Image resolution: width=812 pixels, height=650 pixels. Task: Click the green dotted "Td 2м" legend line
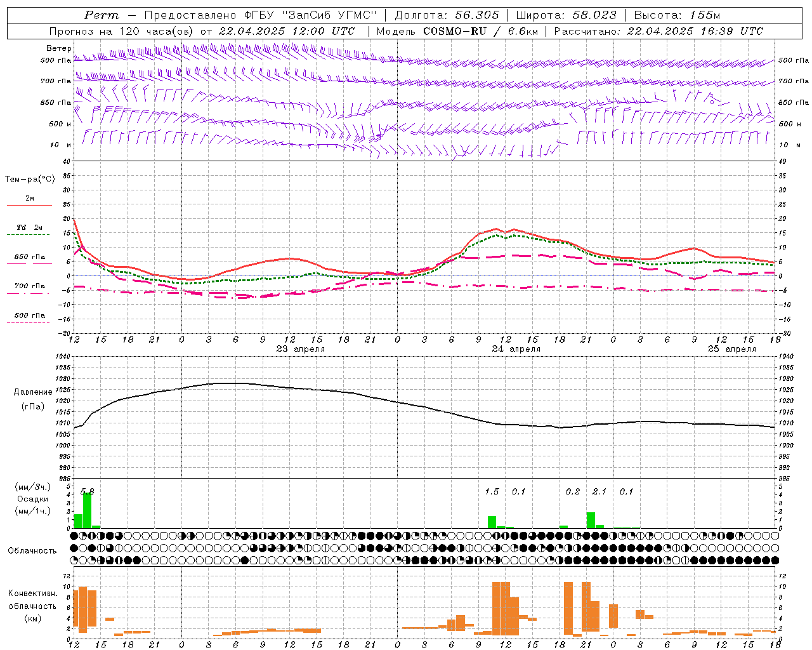tap(29, 234)
